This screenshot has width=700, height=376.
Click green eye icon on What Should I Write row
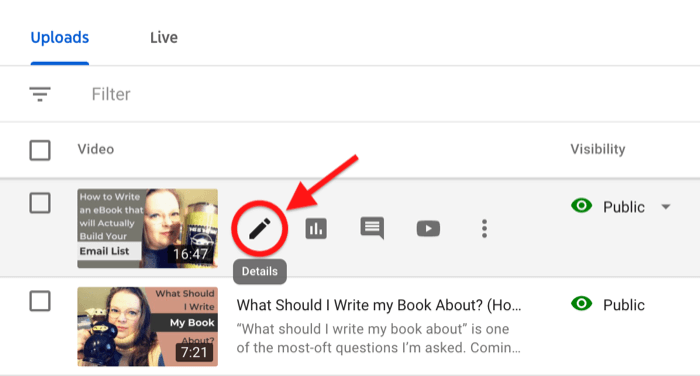coord(581,304)
